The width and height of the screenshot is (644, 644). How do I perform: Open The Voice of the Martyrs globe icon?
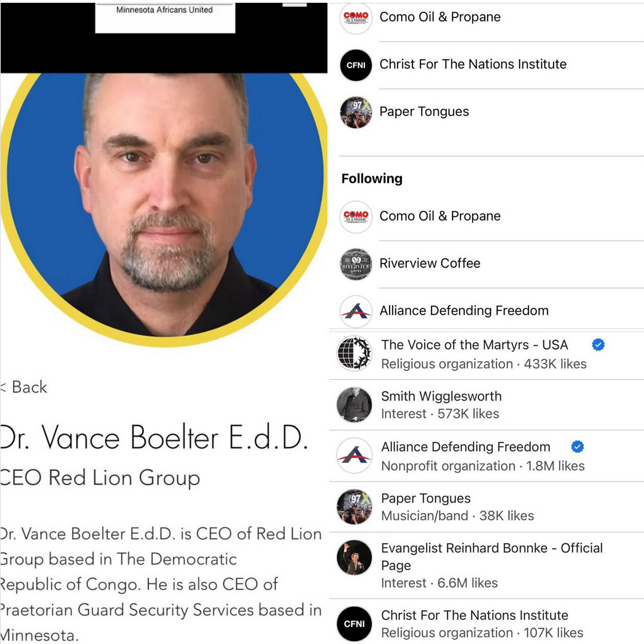[x=354, y=353]
